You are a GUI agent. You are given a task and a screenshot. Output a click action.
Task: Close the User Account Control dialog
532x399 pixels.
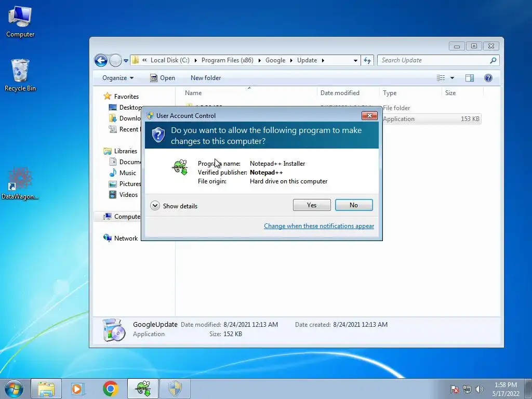click(x=369, y=116)
